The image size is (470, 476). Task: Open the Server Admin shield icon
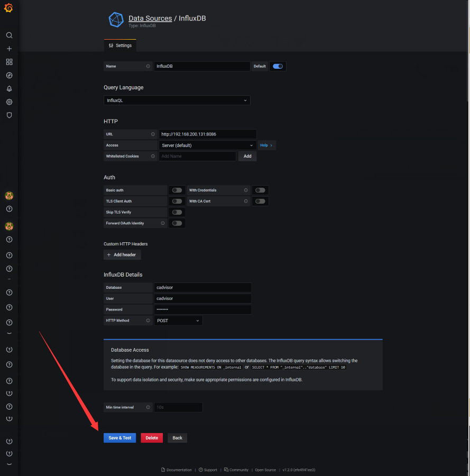(9, 115)
